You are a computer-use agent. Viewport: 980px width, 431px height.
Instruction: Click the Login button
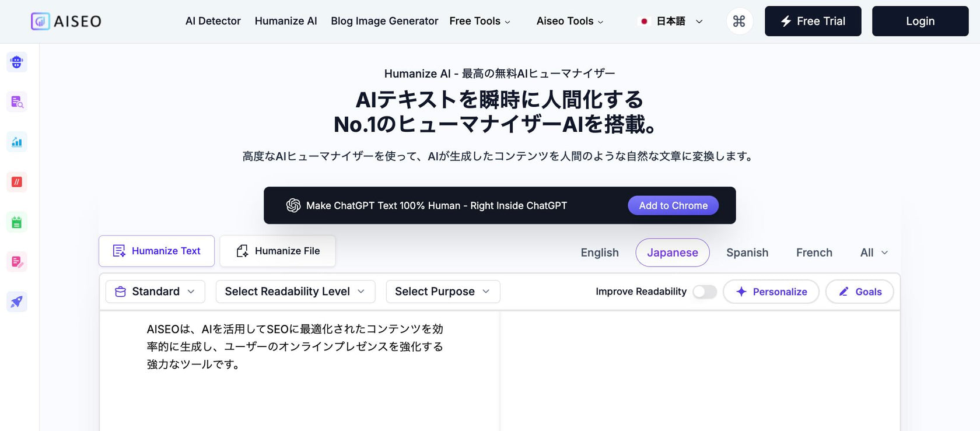[921, 21]
